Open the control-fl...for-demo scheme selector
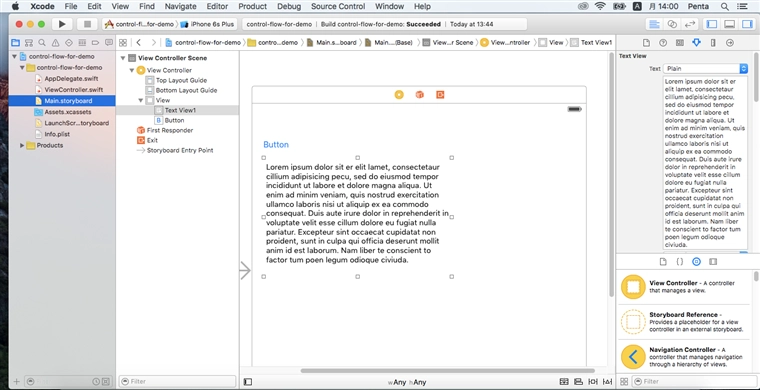Image resolution: width=760 pixels, height=390 pixels. 140,24
